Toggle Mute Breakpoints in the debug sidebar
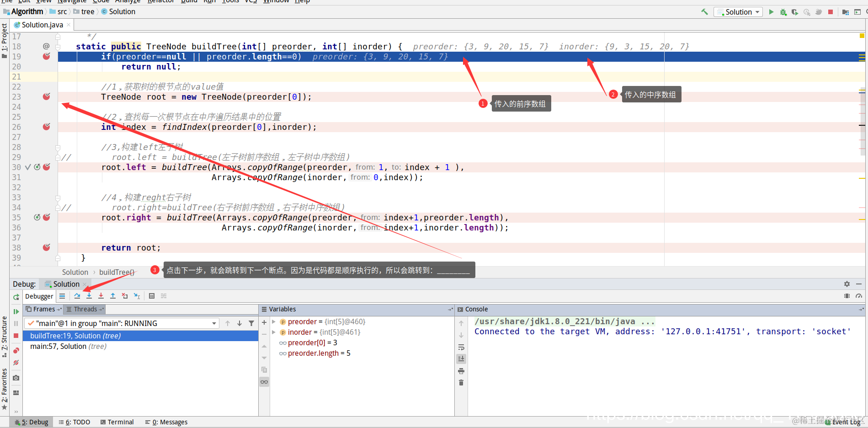The height and width of the screenshot is (428, 868). 16,363
